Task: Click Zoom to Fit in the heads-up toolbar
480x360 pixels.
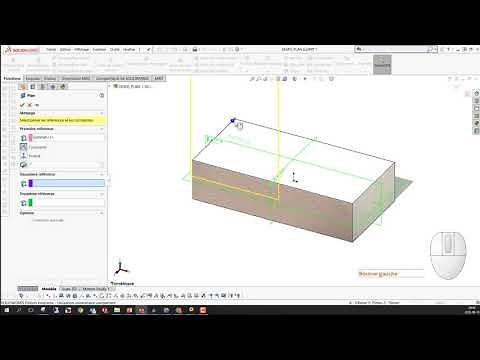Action: click(x=252, y=79)
